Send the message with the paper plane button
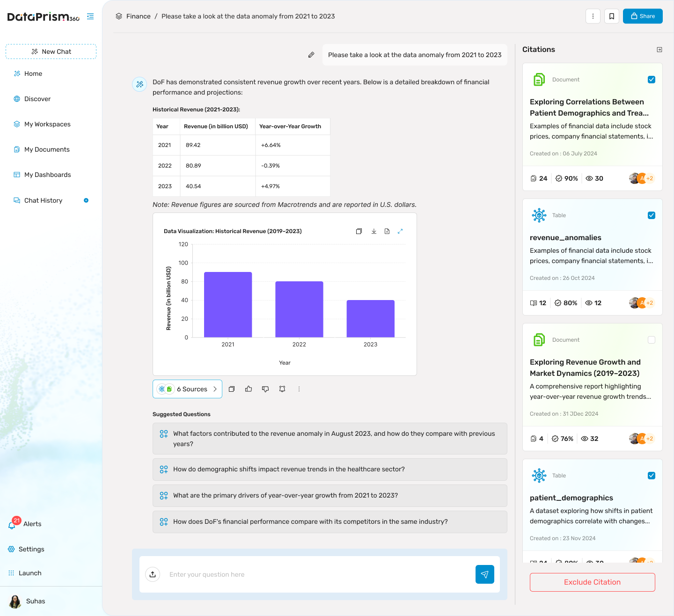Image resolution: width=674 pixels, height=616 pixels. (485, 574)
